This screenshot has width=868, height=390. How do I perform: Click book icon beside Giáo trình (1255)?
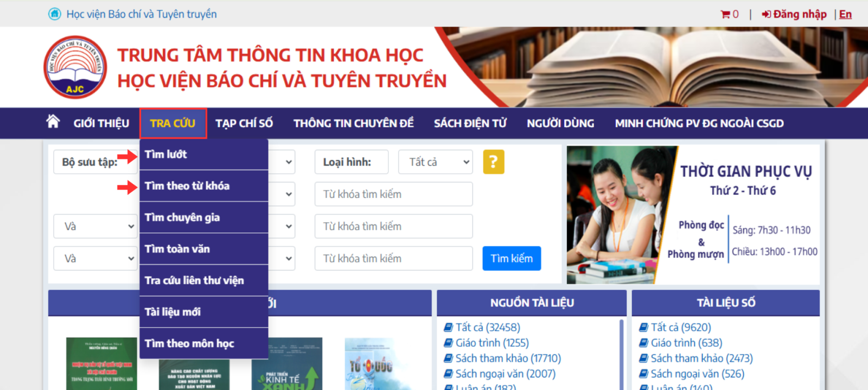click(x=449, y=343)
